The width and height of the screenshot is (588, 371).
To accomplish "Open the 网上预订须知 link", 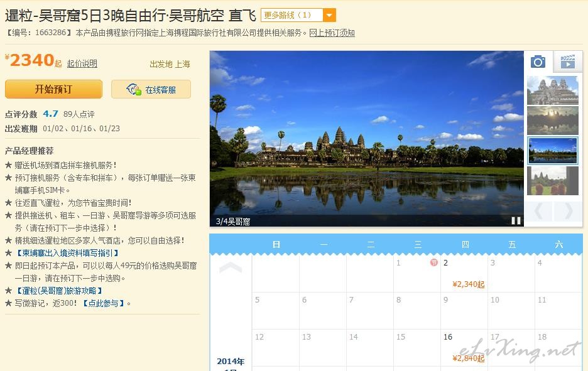I will 332,33.
